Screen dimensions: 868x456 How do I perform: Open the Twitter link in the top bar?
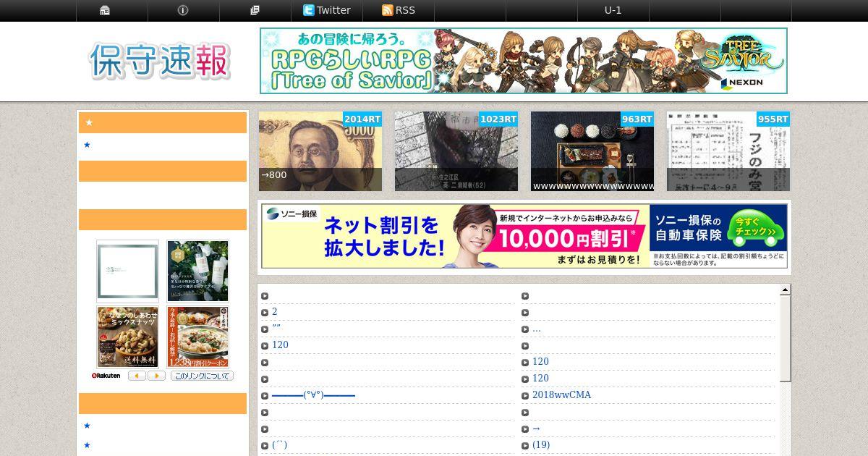click(x=327, y=10)
